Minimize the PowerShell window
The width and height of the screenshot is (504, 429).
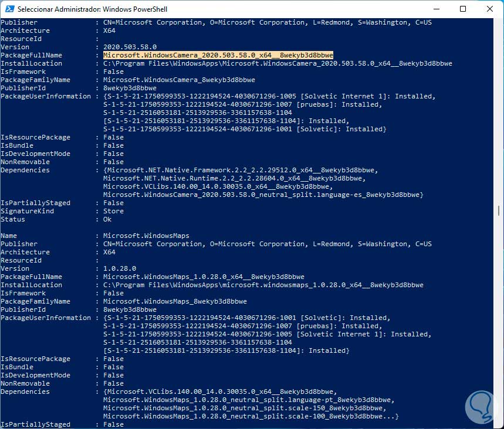click(436, 9)
